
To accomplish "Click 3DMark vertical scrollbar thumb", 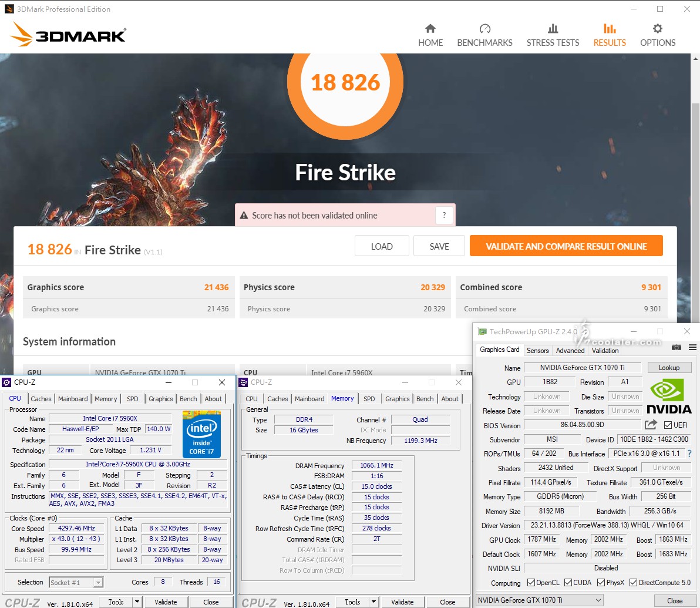I will [x=695, y=212].
